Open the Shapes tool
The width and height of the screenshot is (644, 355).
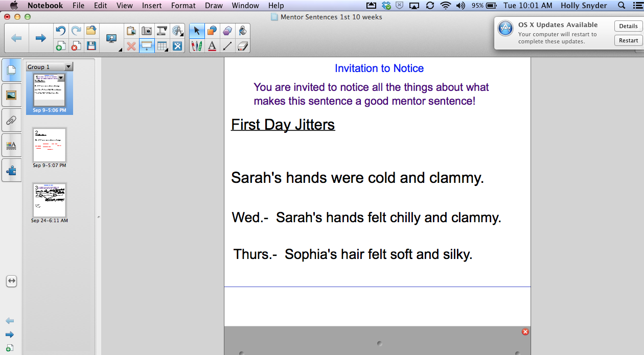click(211, 31)
